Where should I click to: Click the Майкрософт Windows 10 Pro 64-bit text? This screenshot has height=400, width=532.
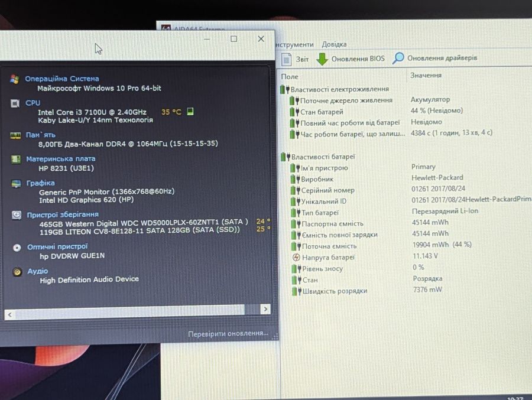(99, 88)
